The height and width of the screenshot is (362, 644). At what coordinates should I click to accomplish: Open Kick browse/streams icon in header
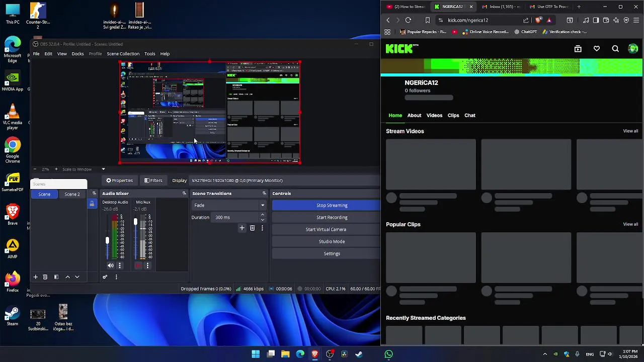coord(578,49)
